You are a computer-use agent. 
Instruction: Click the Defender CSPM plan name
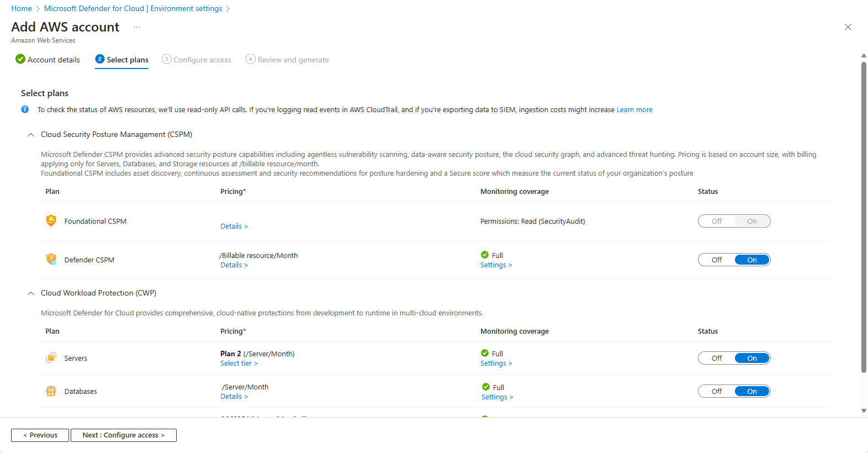(x=89, y=260)
